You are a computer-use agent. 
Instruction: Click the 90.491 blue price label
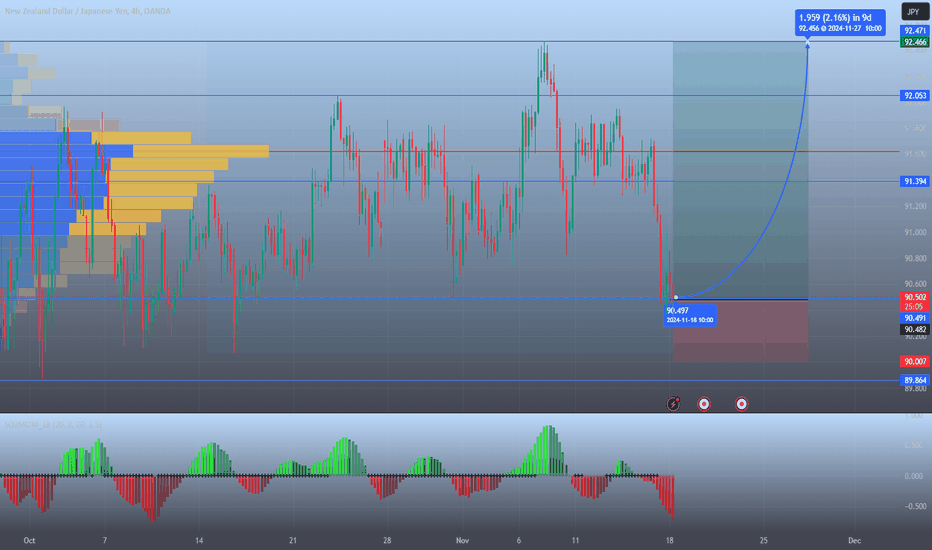[915, 318]
